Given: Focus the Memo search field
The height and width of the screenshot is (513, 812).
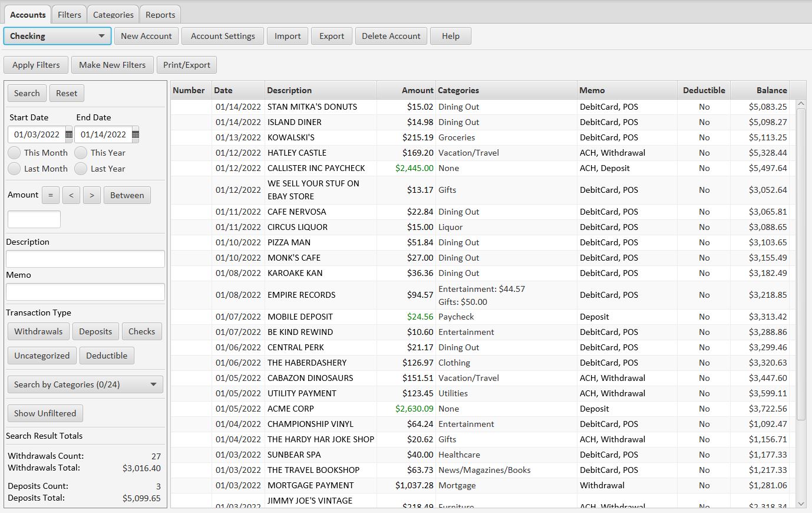Looking at the screenshot, I should pos(85,292).
